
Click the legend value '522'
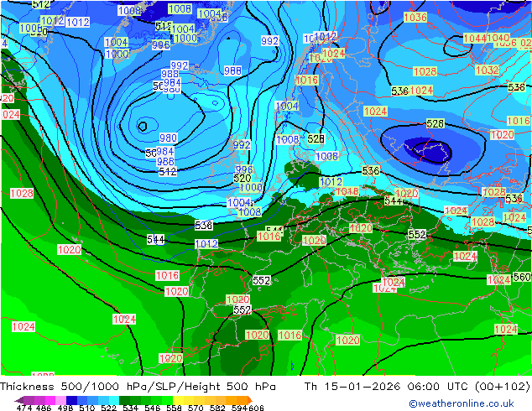pyautogui.click(x=108, y=408)
